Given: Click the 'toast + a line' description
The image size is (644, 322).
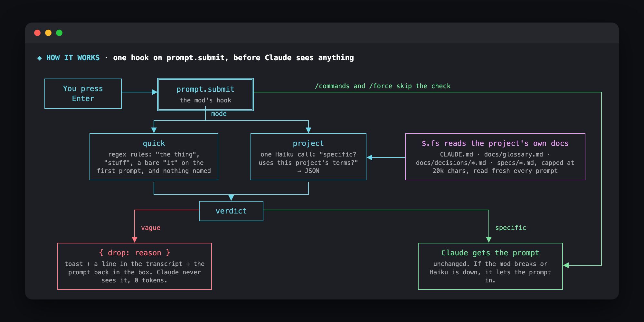Looking at the screenshot, I should click(135, 272).
